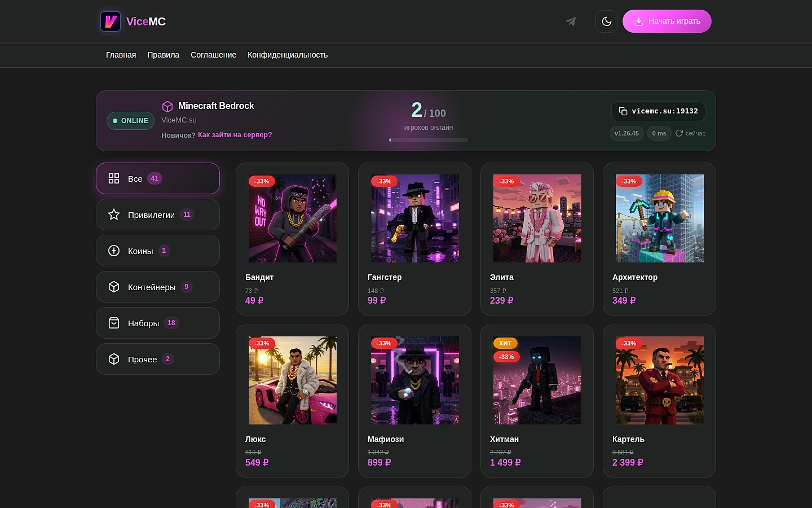Screen dimensions: 812x508
Task: Open the Соглашение menu item
Action: (x=213, y=55)
